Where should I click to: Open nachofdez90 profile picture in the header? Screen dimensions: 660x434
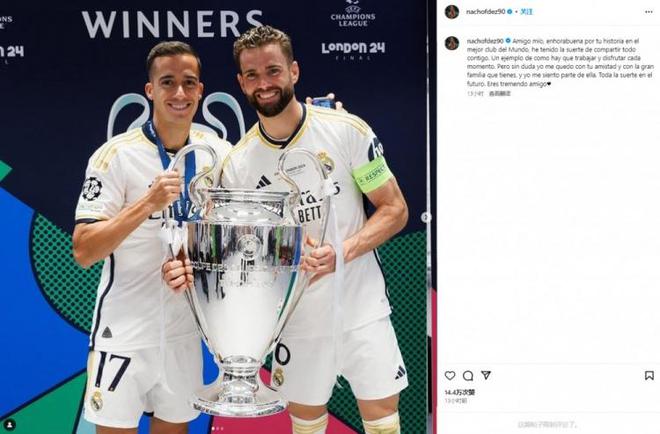[452, 12]
